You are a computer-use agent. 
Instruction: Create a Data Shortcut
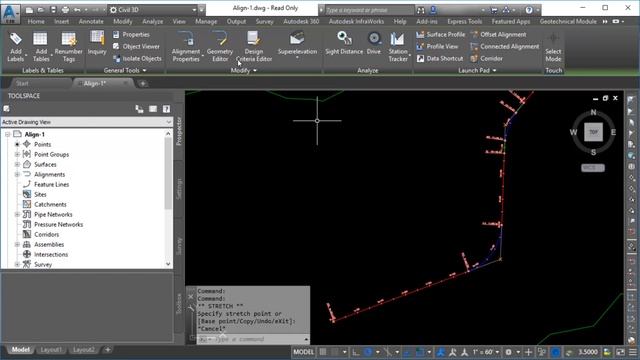pyautogui.click(x=440, y=58)
